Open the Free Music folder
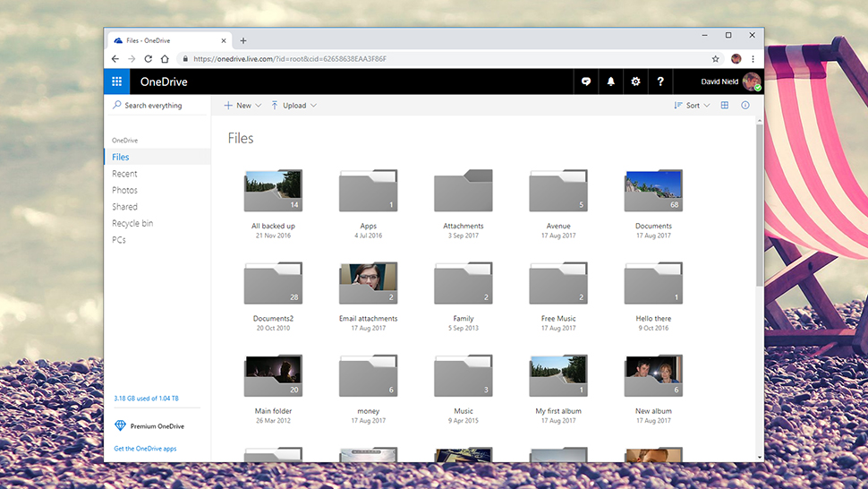The height and width of the screenshot is (489, 868). 558,283
